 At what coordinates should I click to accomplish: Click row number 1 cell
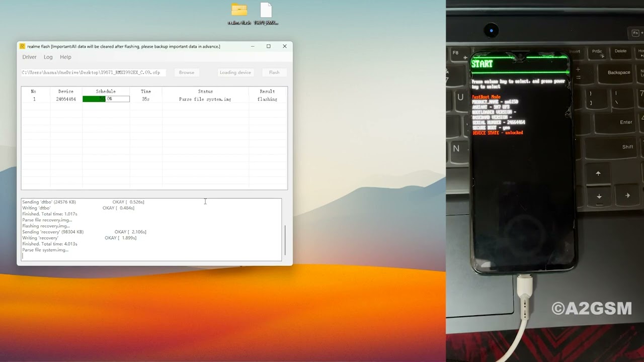[34, 99]
